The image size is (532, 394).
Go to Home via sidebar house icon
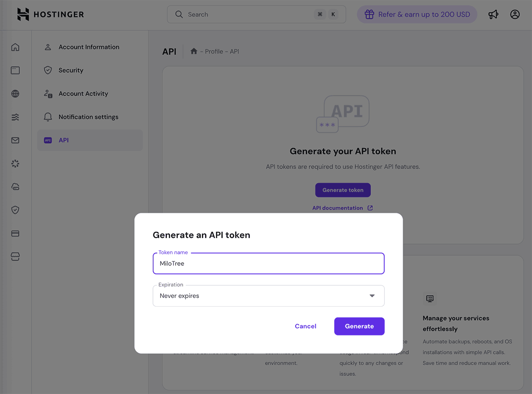click(16, 47)
